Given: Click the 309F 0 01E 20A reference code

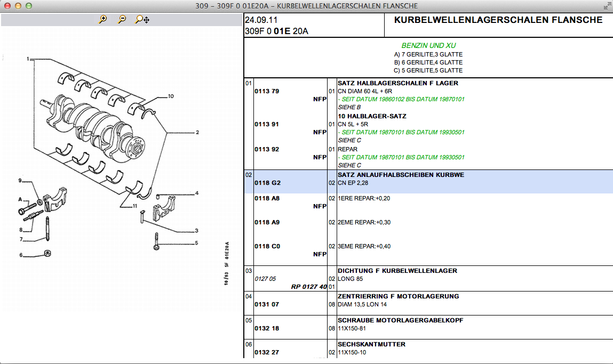Looking at the screenshot, I should [276, 31].
